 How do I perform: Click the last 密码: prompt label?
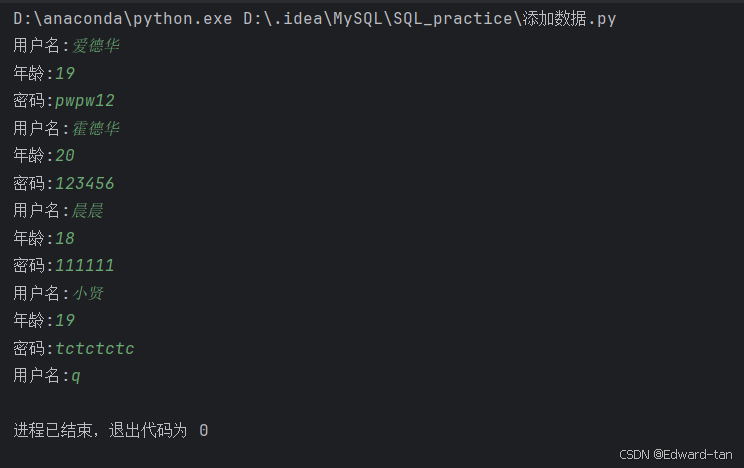[33, 348]
